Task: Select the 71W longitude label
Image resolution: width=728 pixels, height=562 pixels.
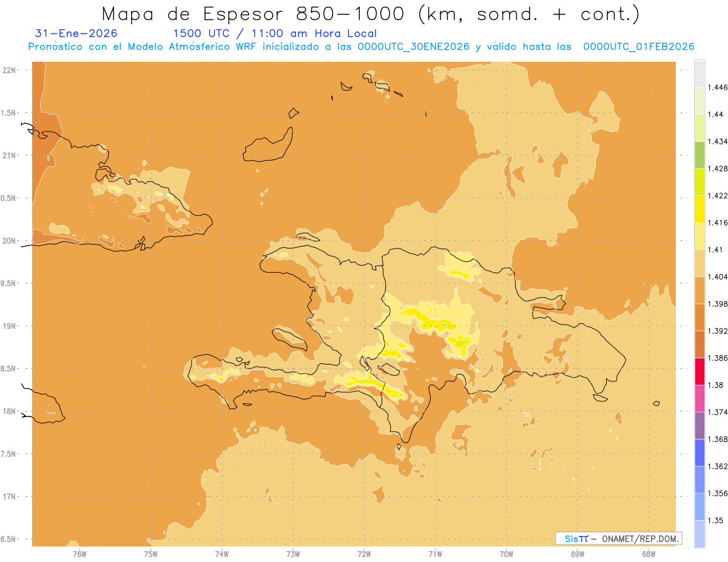Action: click(x=435, y=554)
